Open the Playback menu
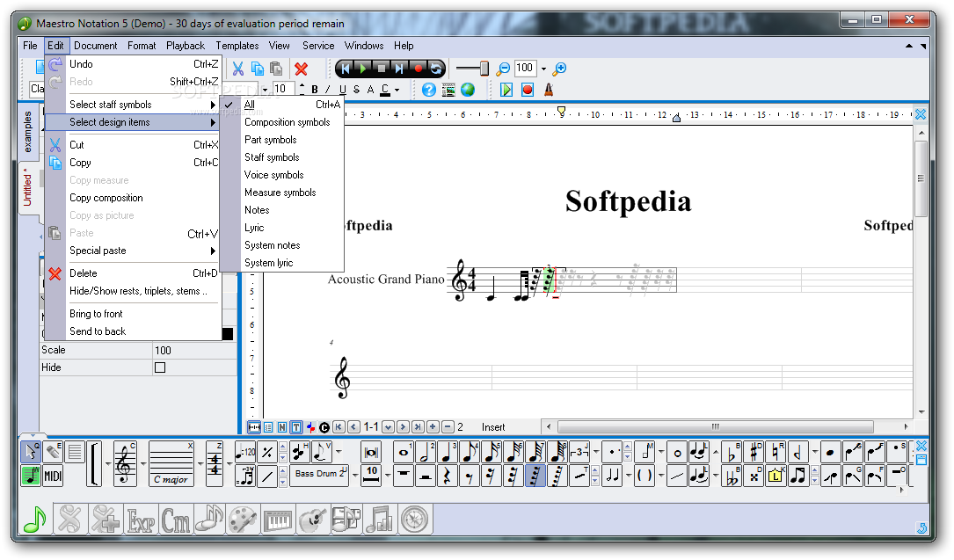This screenshot has width=954, height=560. 186,46
